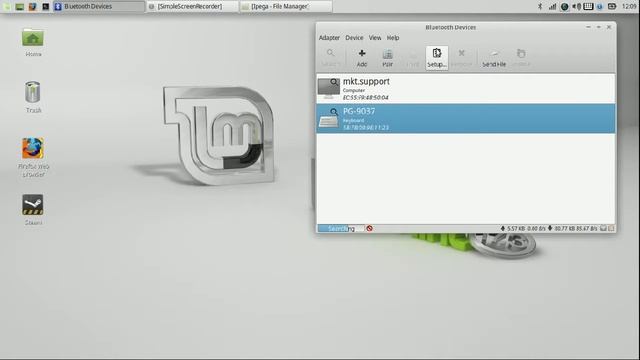Screen dimensions: 640x360
Task: Switch to Ipega - File Manager taskbar button
Action: [x=286, y=6]
